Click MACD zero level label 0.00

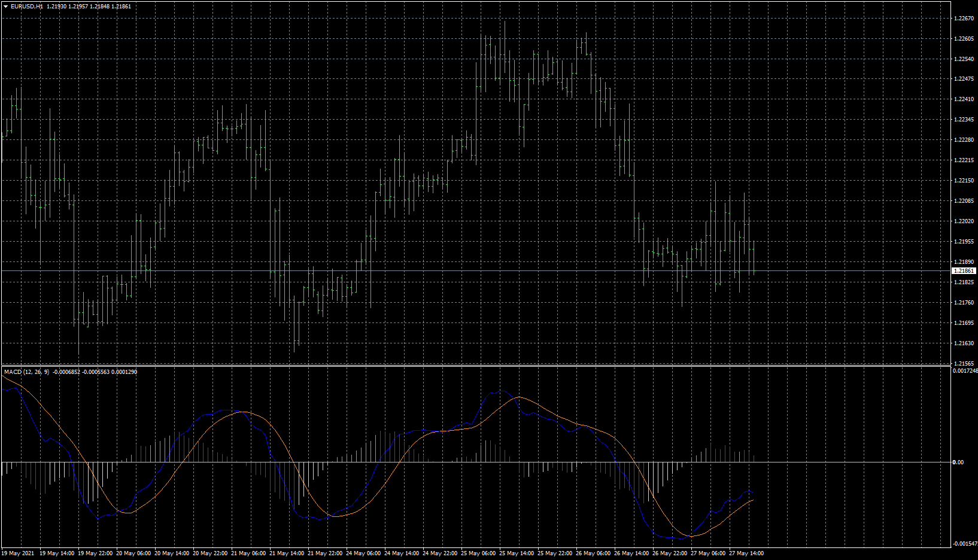click(x=958, y=462)
